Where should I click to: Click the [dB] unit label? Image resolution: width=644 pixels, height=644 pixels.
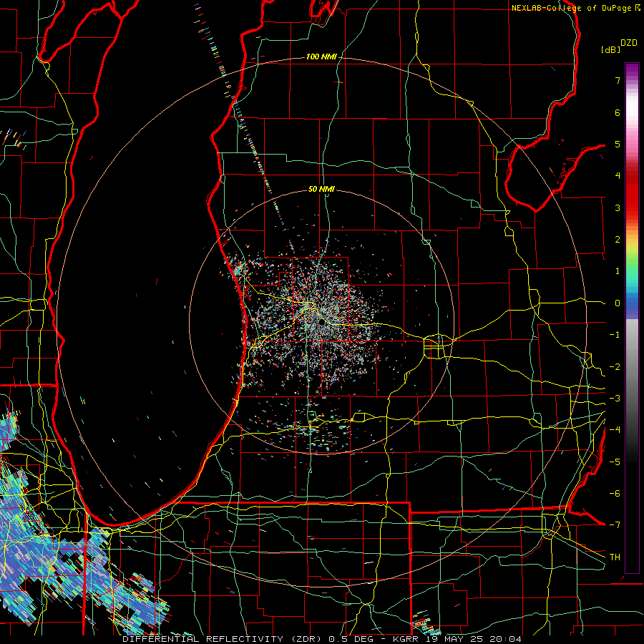[611, 49]
